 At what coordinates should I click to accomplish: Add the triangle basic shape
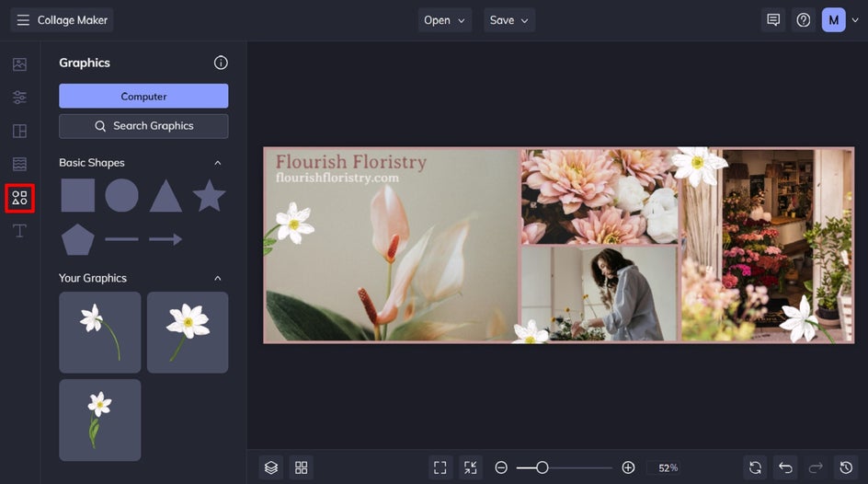point(166,195)
